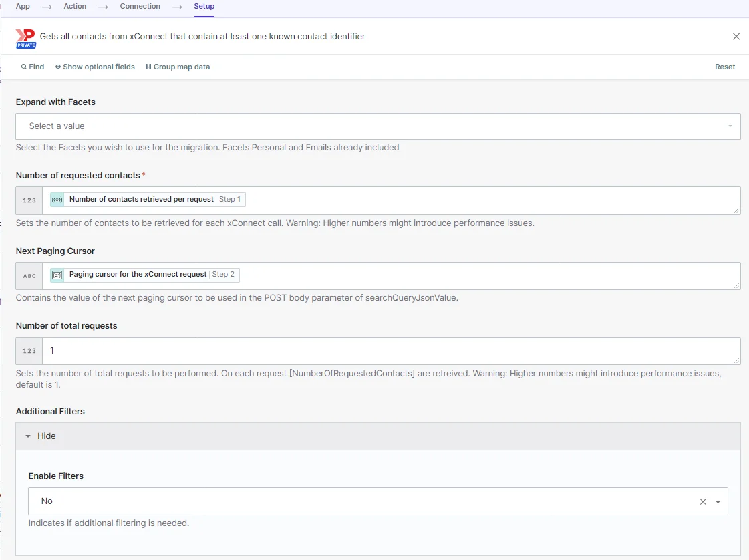Click the ABC type badge for Next Paging Cursor
The image size is (749, 560).
(x=29, y=276)
